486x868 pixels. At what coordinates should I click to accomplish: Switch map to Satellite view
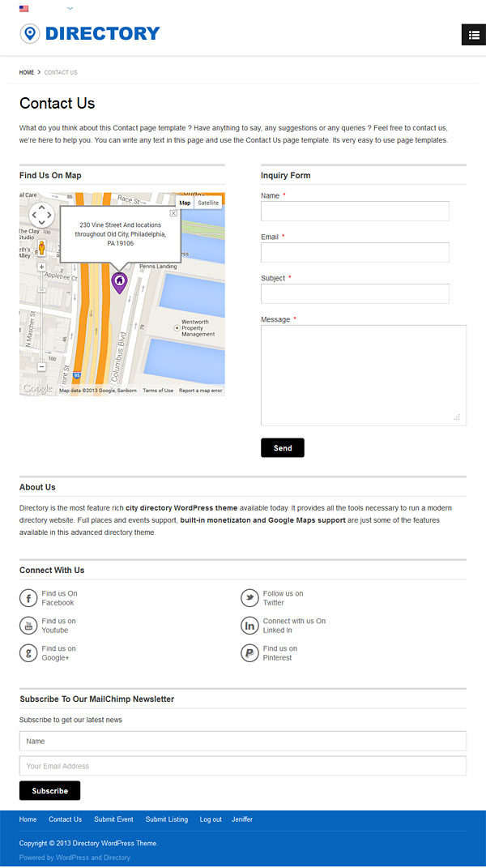(208, 203)
